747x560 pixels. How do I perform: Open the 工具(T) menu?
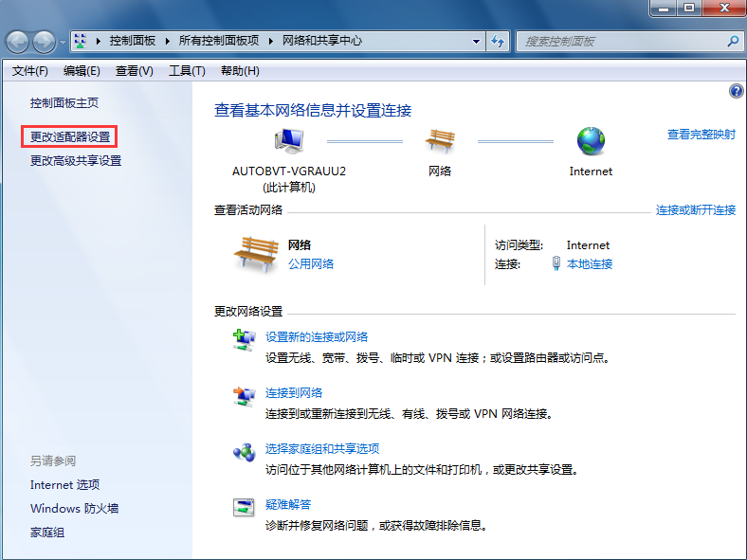click(x=187, y=71)
